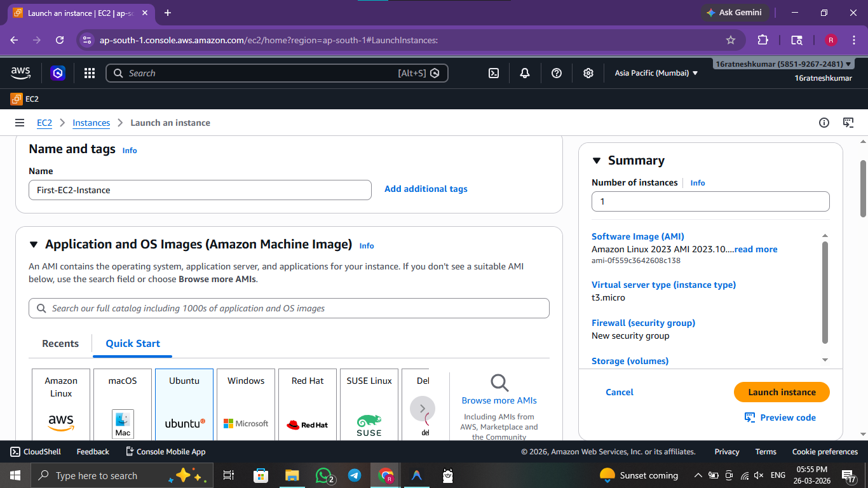Click Storage (volumes) summary link
The image size is (868, 488).
(630, 361)
